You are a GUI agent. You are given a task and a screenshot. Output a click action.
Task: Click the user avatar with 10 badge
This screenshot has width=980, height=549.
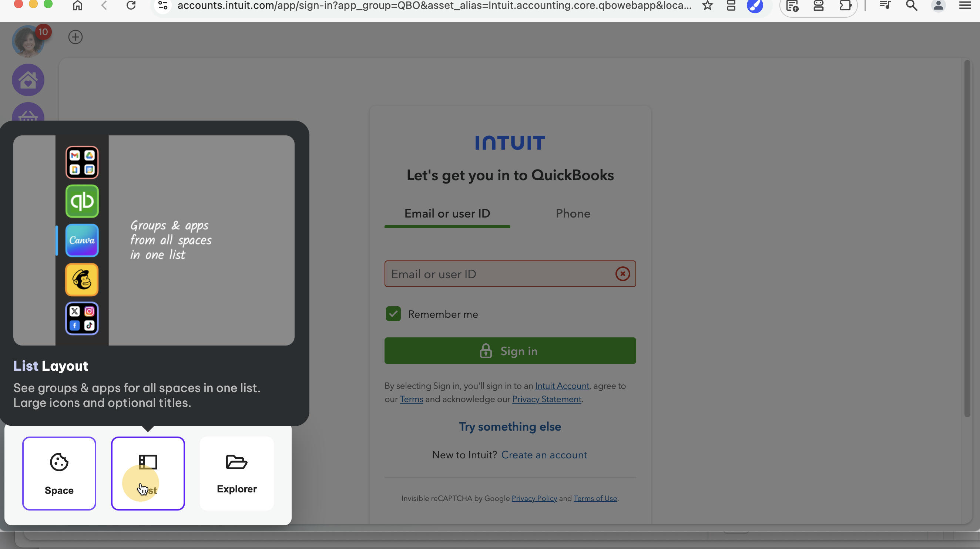click(x=28, y=41)
